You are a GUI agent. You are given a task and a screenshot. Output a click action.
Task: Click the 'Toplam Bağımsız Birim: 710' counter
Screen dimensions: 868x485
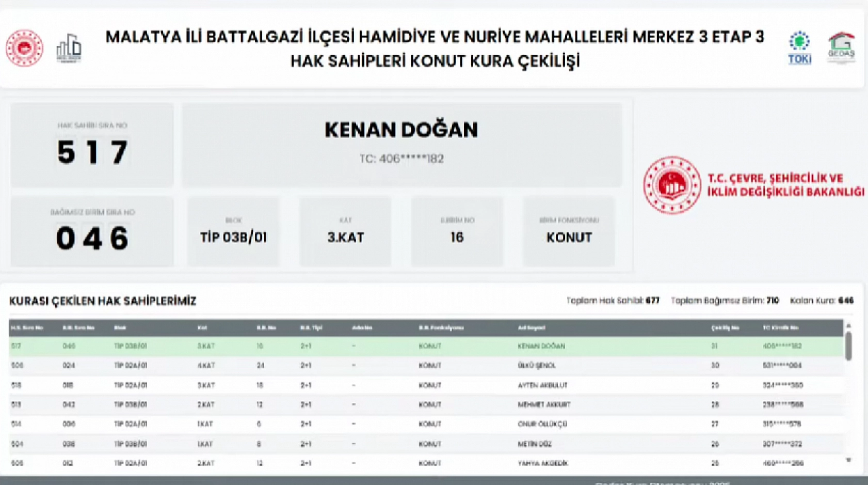tap(725, 301)
